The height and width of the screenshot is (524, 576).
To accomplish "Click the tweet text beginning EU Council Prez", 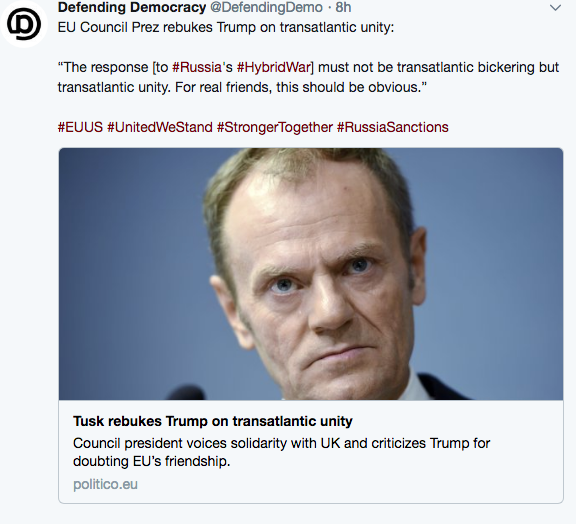I will 226,27.
